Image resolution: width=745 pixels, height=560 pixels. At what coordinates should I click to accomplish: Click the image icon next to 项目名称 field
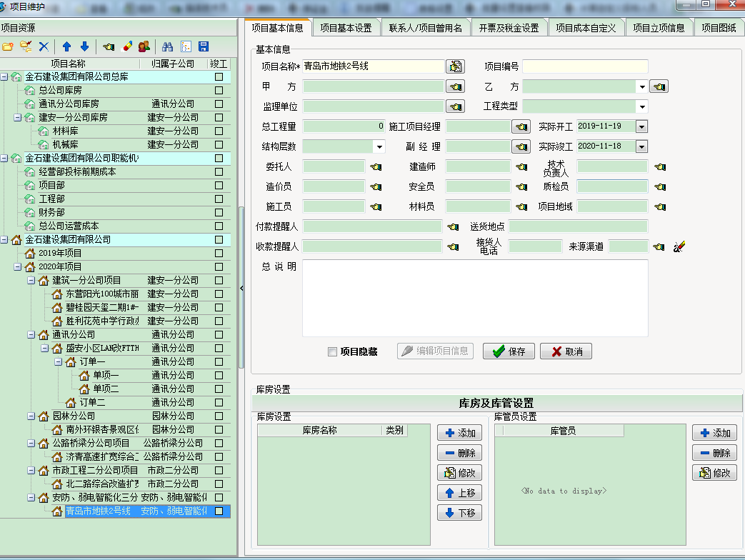[x=456, y=66]
